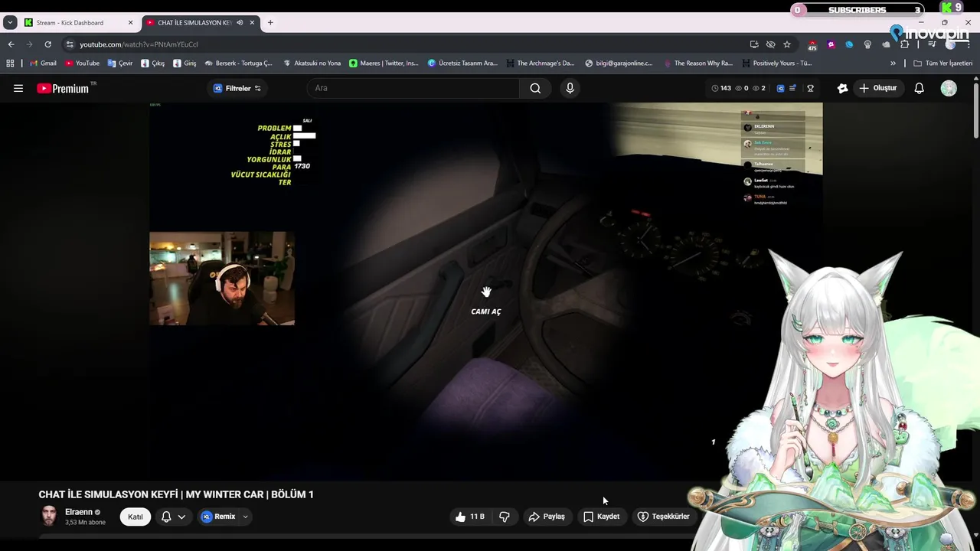This screenshot has width=980, height=551.
Task: Open the Giriş bookmark
Action: point(185,64)
